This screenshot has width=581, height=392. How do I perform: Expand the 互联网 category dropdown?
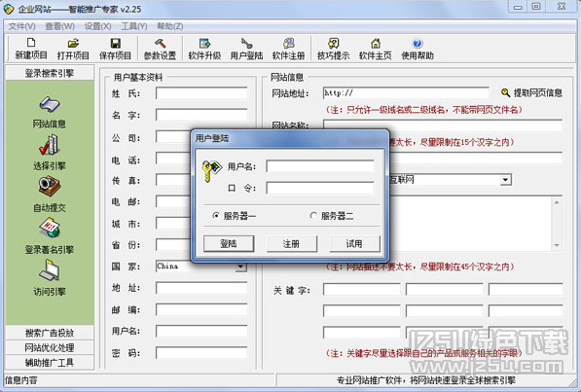tap(505, 180)
